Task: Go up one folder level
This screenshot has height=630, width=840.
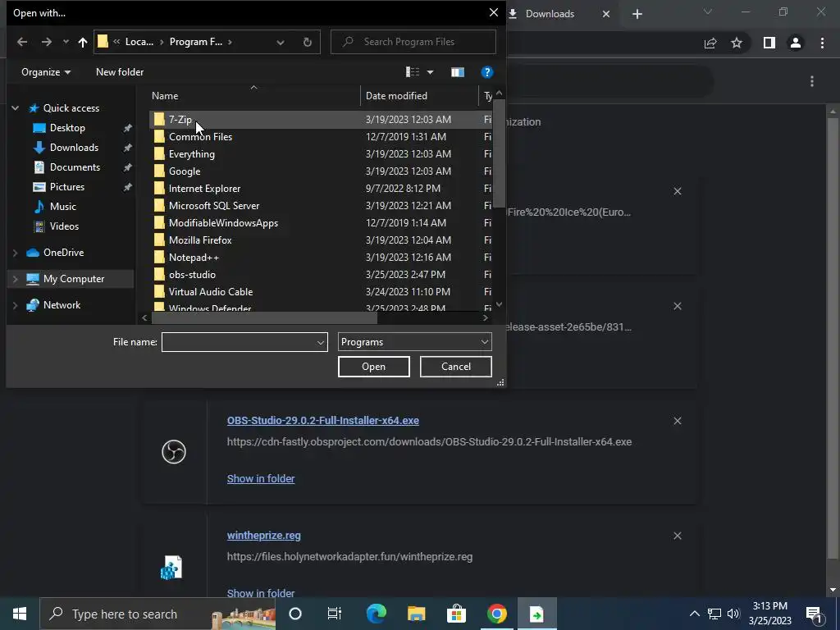Action: pos(83,42)
